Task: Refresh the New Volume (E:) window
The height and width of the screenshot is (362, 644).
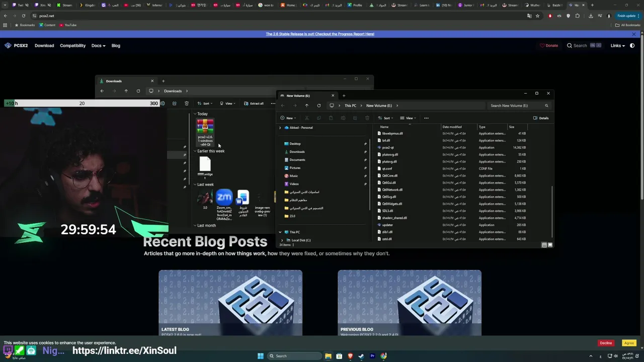Action: click(318, 106)
